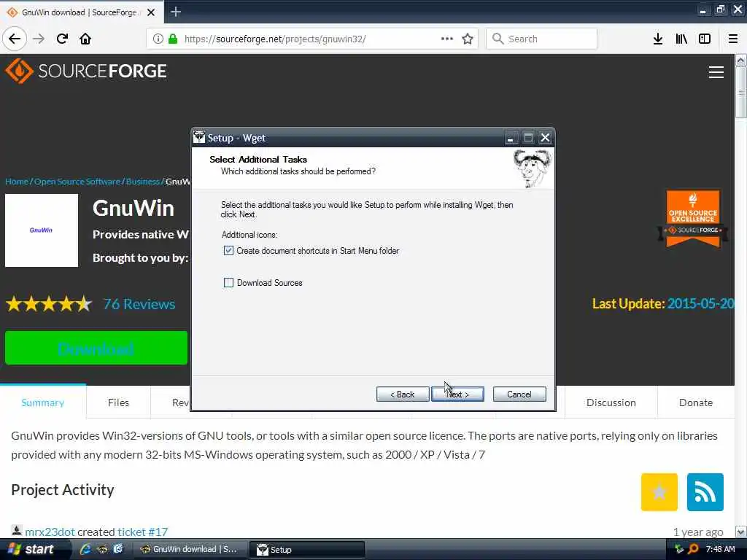
Task: Click the second quick launch icon
Action: pos(102,549)
